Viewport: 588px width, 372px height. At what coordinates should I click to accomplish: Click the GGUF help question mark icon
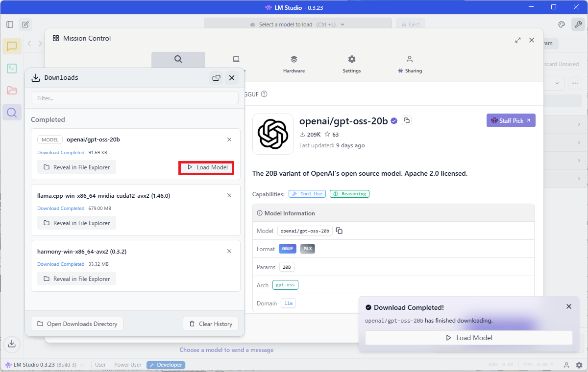tap(264, 94)
